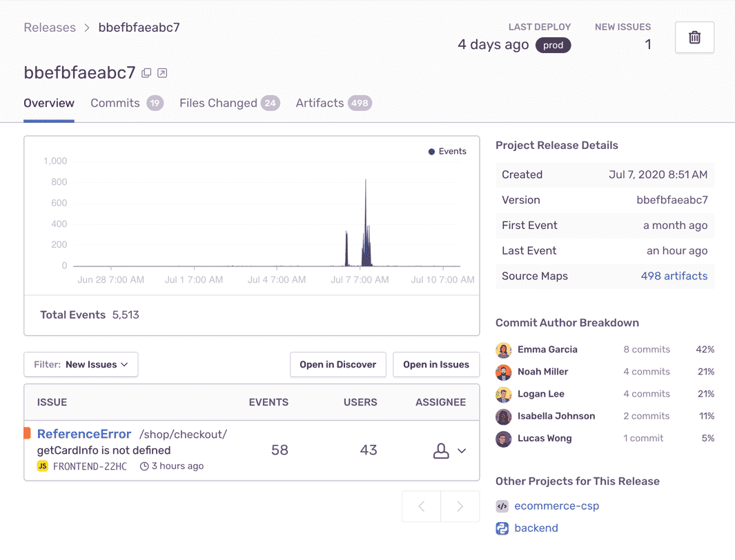Open the ReferenceError issue
Image resolution: width=735 pixels, height=560 pixels.
point(84,434)
